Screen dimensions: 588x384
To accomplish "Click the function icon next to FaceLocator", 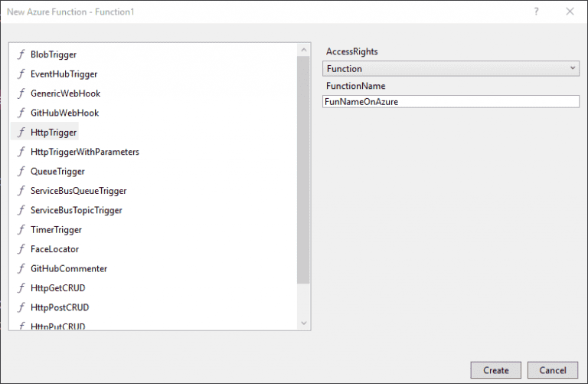I will 21,249.
